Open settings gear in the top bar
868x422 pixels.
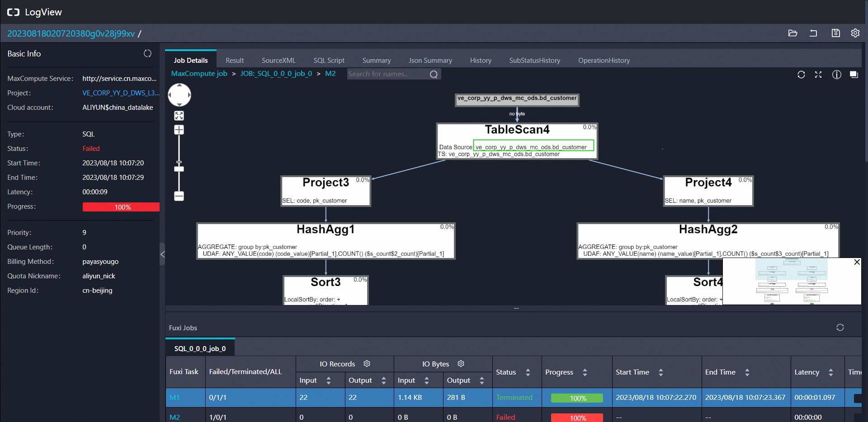click(855, 33)
